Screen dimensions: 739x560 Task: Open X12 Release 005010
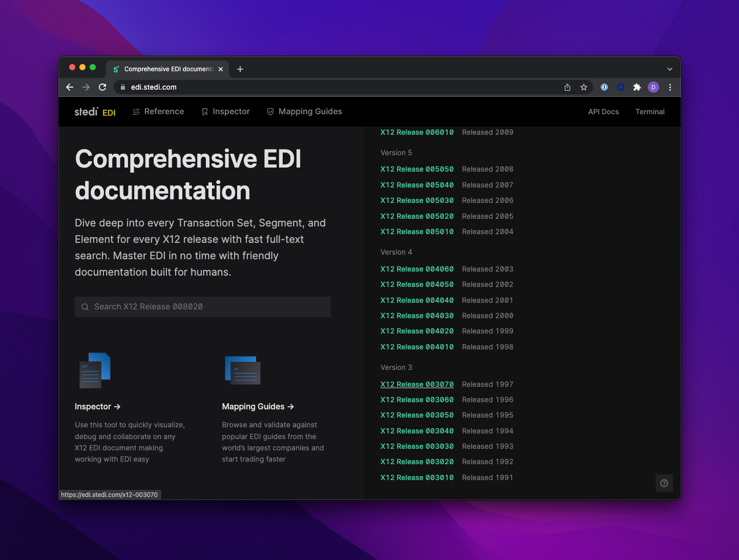pyautogui.click(x=417, y=232)
